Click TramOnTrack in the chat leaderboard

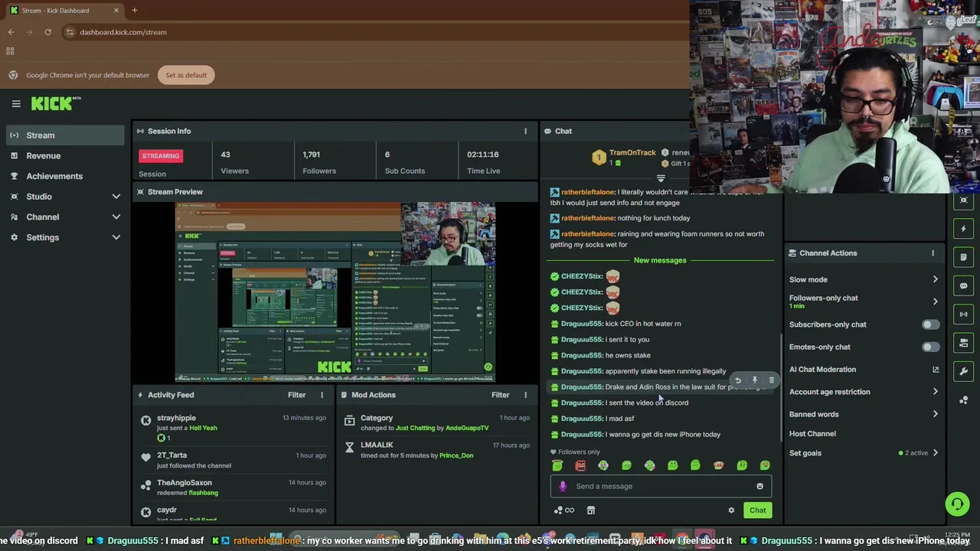click(x=632, y=153)
